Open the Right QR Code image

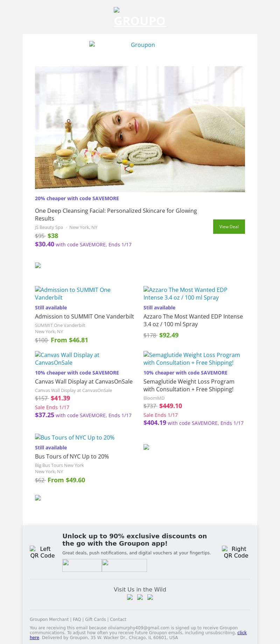236,552
